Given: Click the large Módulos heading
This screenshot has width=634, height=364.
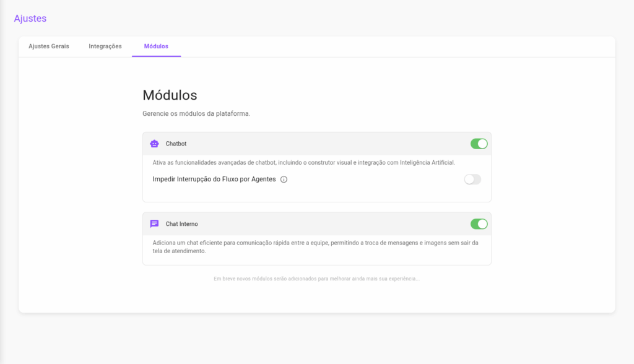Looking at the screenshot, I should click(x=170, y=95).
